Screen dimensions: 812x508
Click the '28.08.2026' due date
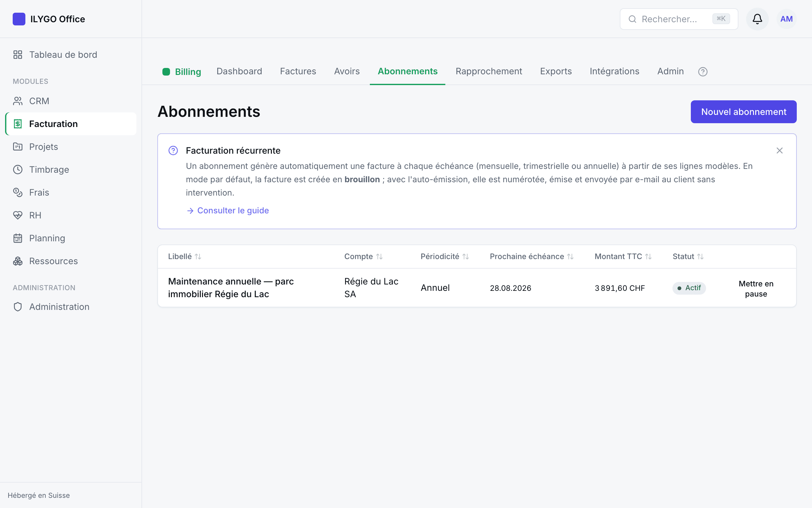click(x=510, y=288)
